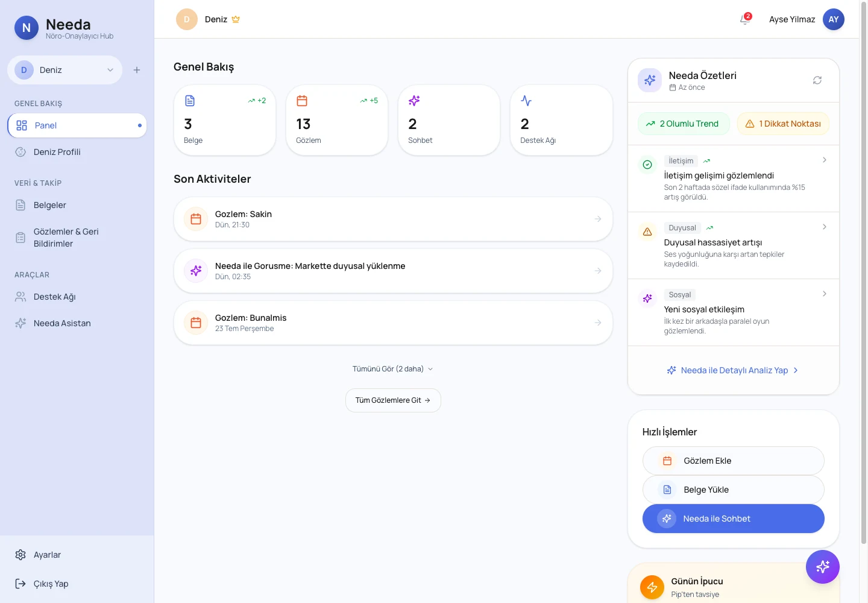Click the Needa logo circle
Viewport: 868px width, 603px height.
click(x=27, y=28)
